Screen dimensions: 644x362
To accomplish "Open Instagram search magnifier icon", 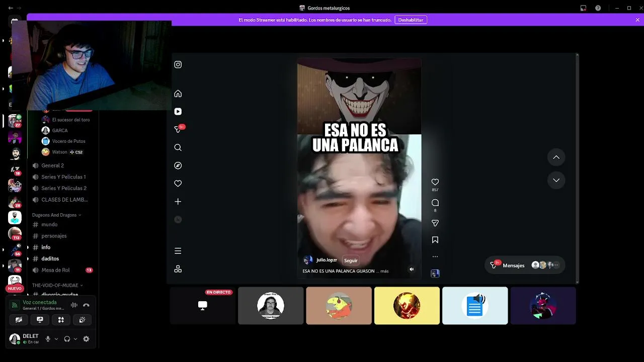I will pos(178,147).
